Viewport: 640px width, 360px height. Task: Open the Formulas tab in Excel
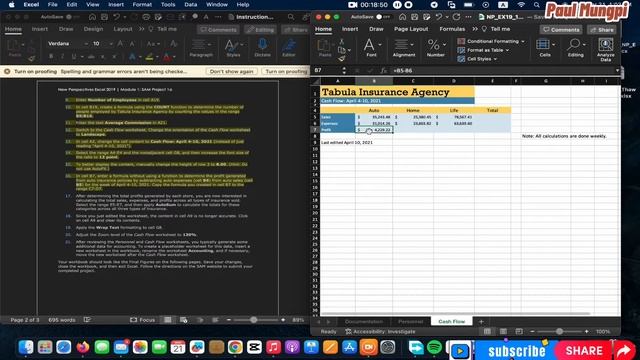tap(452, 29)
